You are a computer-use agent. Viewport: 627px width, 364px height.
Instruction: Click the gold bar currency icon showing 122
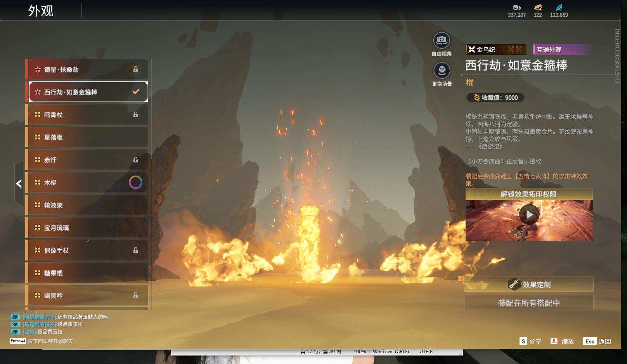[x=538, y=8]
